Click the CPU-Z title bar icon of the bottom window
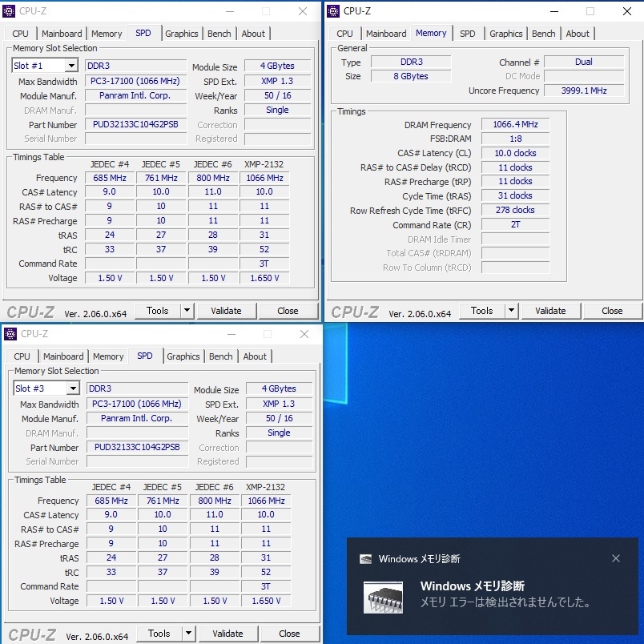Image resolution: width=644 pixels, height=644 pixels. tap(10, 334)
